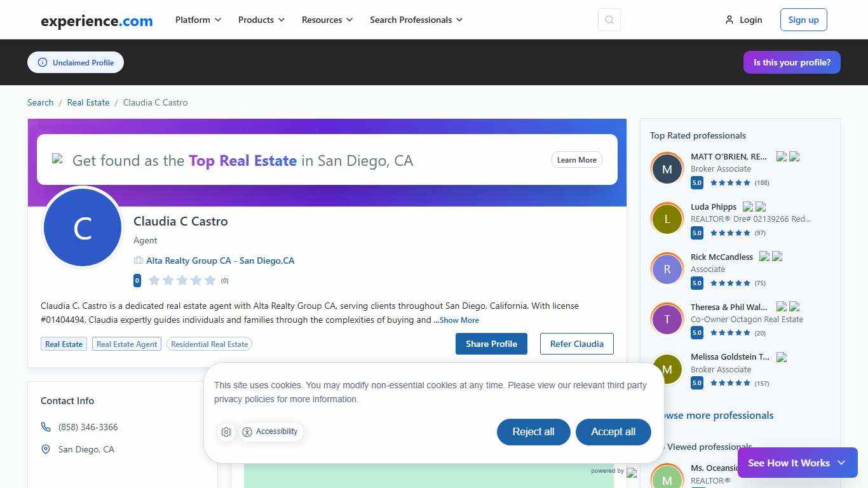Click the Unclaimed Profile info icon
Screen dimensions: 868x488
tap(42, 62)
